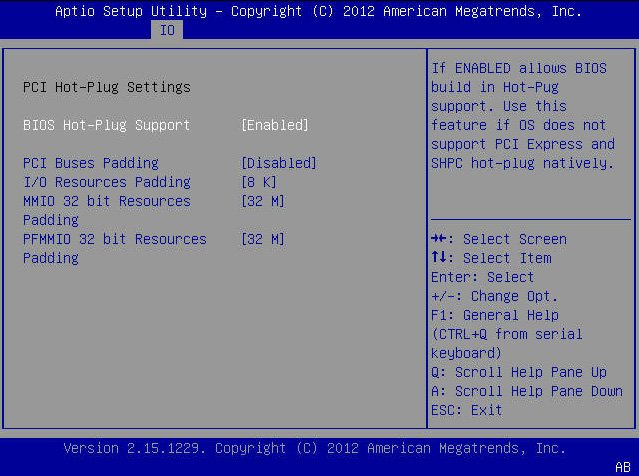This screenshot has height=476, width=639.
Task: Click the Aptio Setup Utility title text
Action: pos(318,11)
